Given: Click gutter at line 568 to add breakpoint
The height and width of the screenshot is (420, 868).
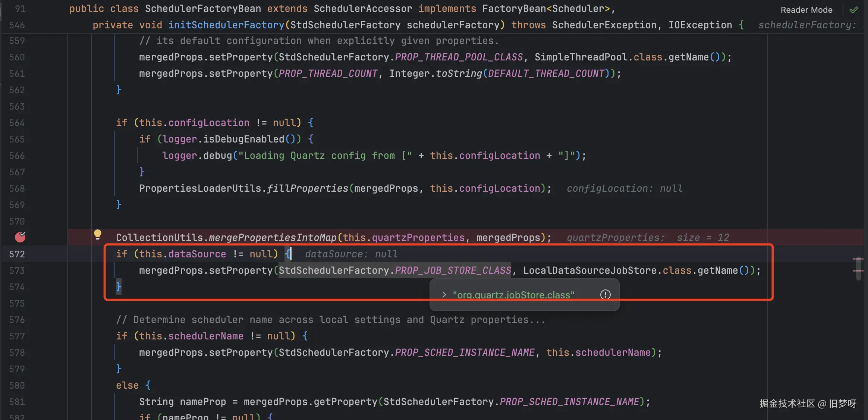Looking at the screenshot, I should point(17,188).
